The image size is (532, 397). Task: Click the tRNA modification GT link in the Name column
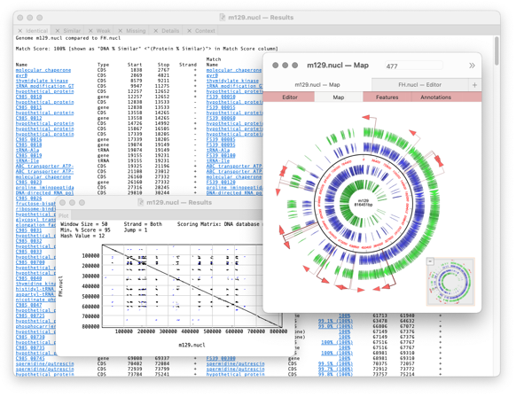(x=44, y=86)
